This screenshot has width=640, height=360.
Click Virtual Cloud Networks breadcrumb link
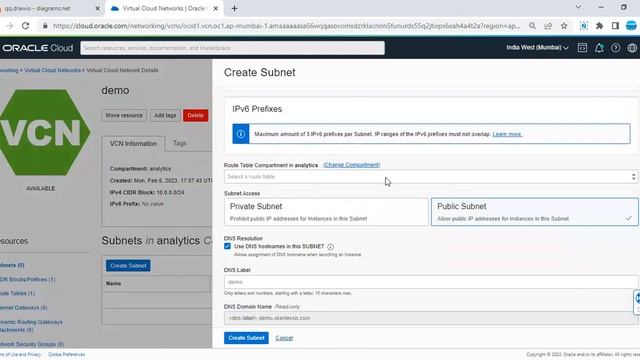52,70
